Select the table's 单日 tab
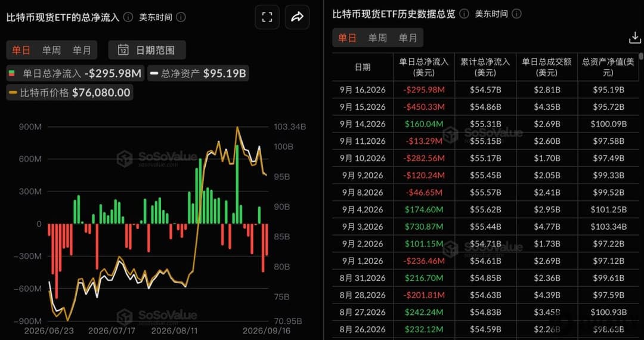The width and height of the screenshot is (644, 340). click(x=347, y=38)
